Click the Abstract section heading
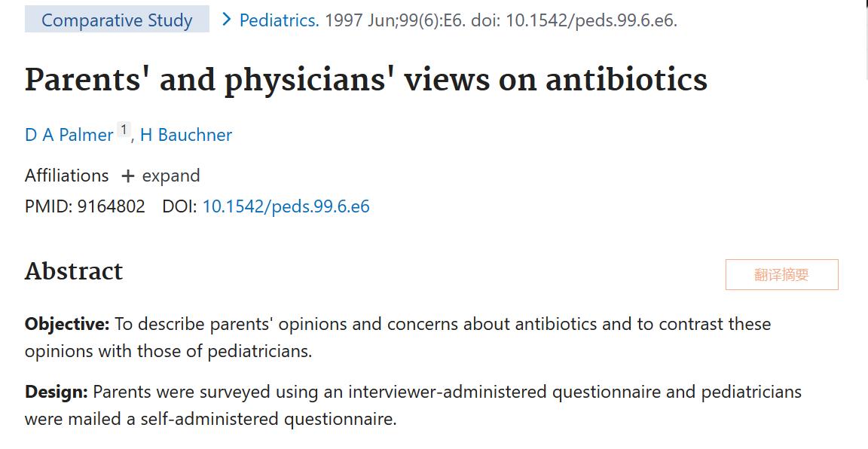This screenshot has height=449, width=868. [74, 271]
